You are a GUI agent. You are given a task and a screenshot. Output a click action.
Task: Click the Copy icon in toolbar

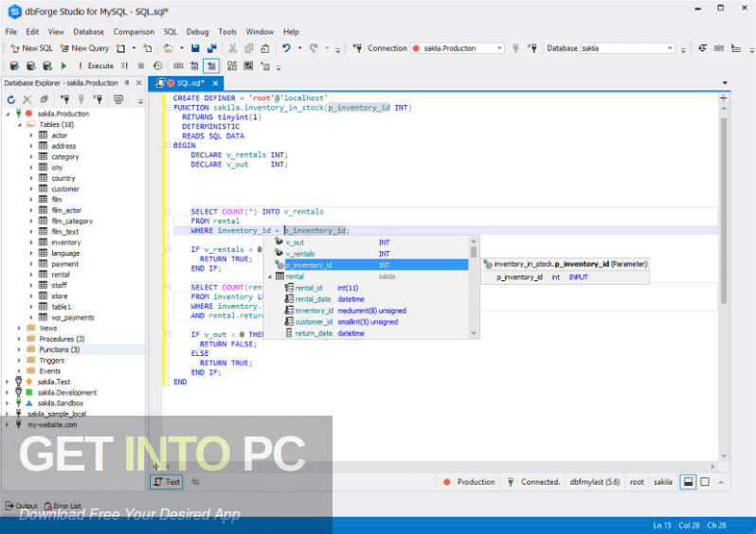pyautogui.click(x=249, y=48)
